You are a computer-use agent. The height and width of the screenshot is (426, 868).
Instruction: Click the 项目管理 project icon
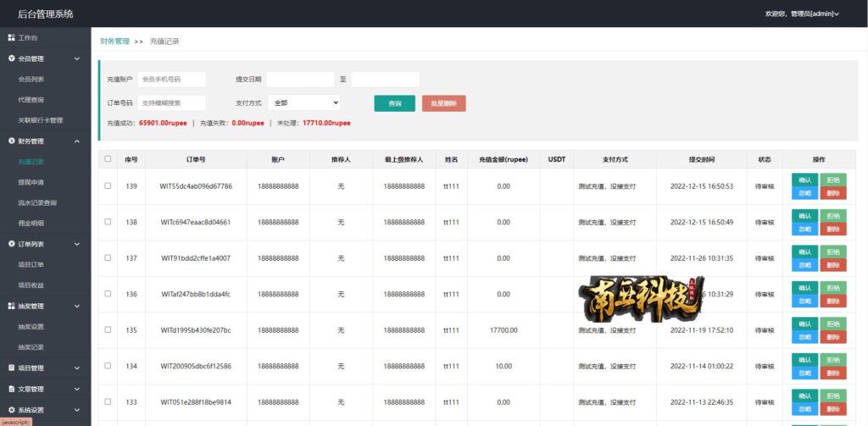(12, 368)
